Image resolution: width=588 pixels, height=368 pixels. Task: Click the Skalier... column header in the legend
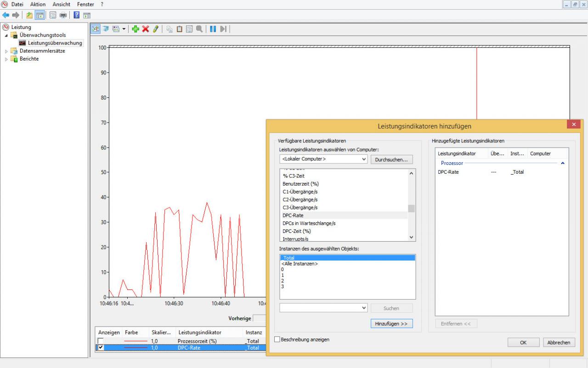point(161,332)
